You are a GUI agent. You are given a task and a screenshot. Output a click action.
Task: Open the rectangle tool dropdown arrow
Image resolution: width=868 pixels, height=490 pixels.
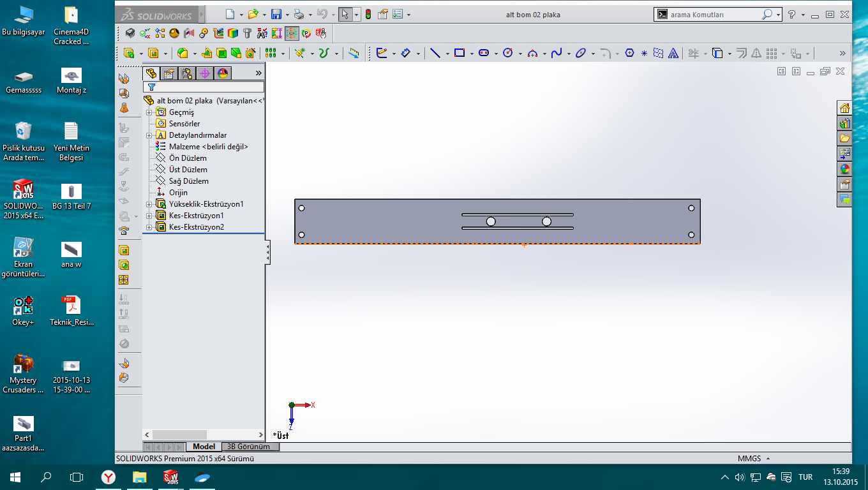(472, 54)
